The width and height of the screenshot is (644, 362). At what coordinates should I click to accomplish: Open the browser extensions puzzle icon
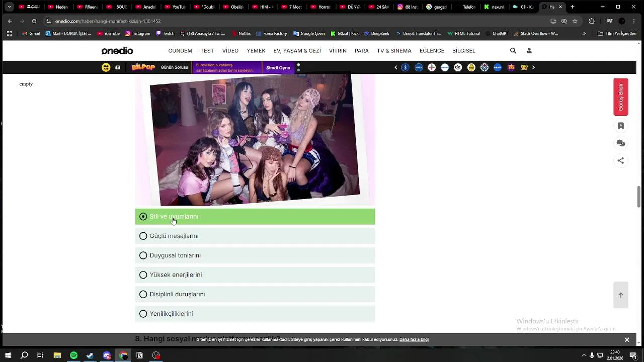click(592, 21)
